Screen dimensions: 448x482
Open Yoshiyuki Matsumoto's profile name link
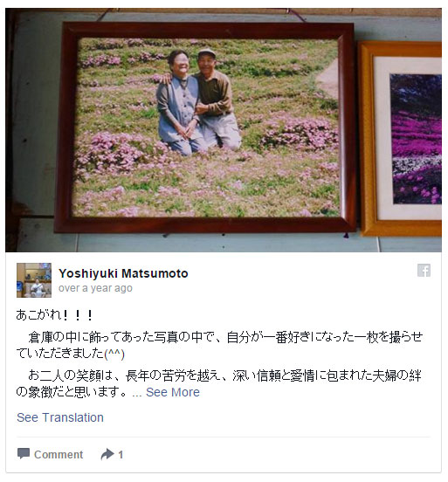(x=123, y=273)
